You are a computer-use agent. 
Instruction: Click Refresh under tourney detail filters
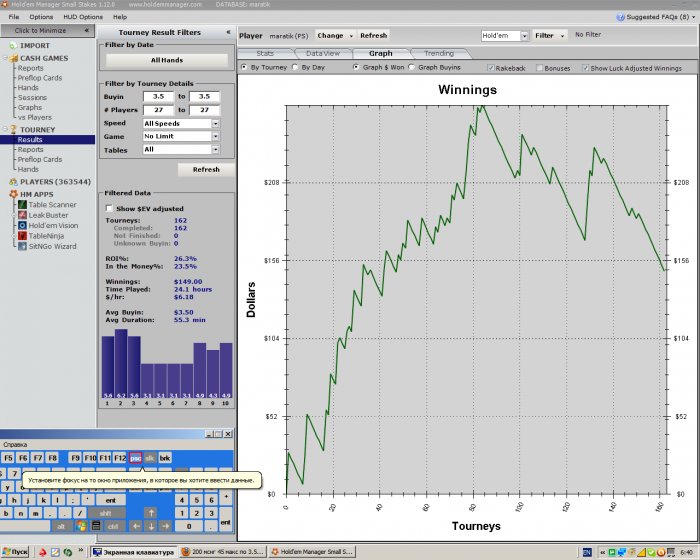coord(206,170)
